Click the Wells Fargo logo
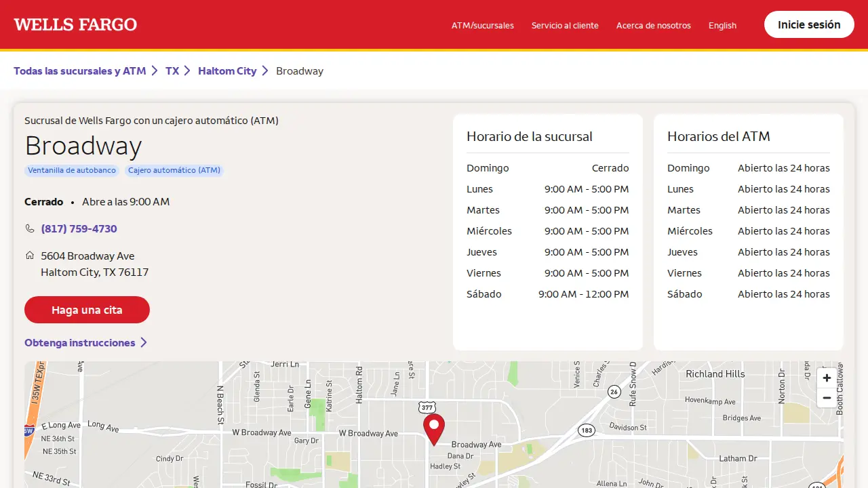 [x=75, y=24]
